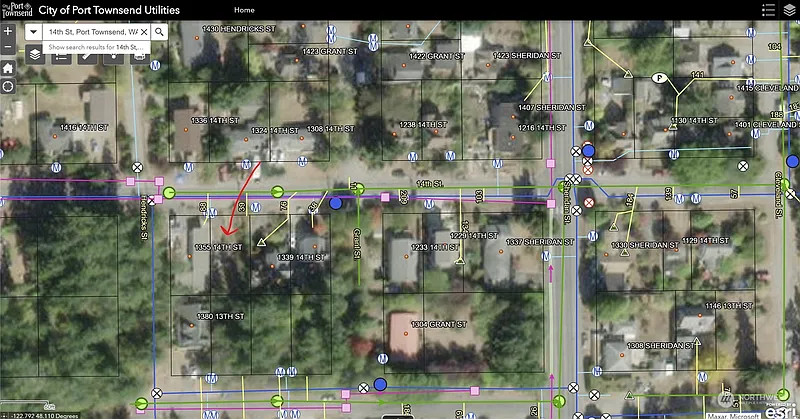Viewport: 800px width, 419px height.
Task: Clear the address search text
Action: point(144,32)
